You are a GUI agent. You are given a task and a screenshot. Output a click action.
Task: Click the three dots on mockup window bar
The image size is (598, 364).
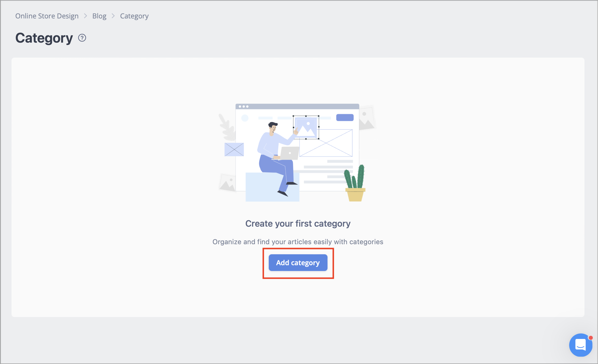(243, 107)
